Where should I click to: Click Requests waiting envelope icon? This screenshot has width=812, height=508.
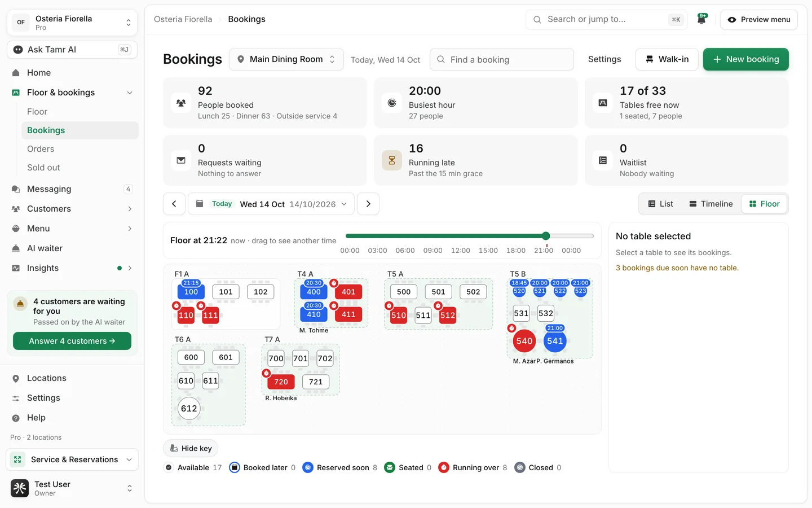click(x=181, y=160)
